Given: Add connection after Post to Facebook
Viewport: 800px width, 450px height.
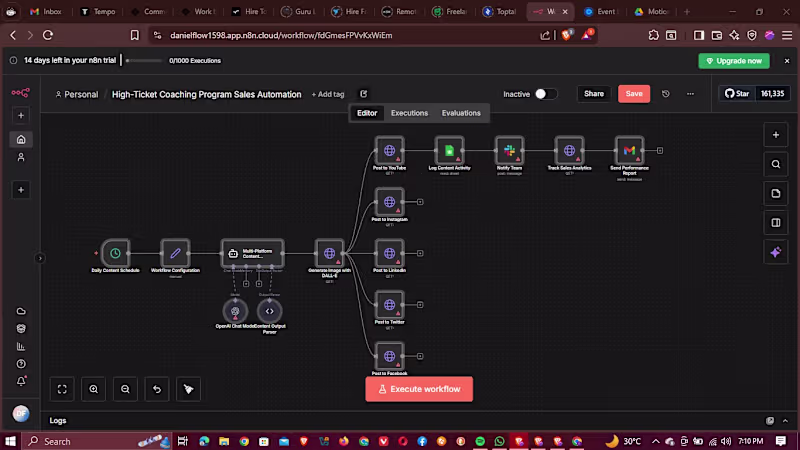Looking at the screenshot, I should coord(420,356).
